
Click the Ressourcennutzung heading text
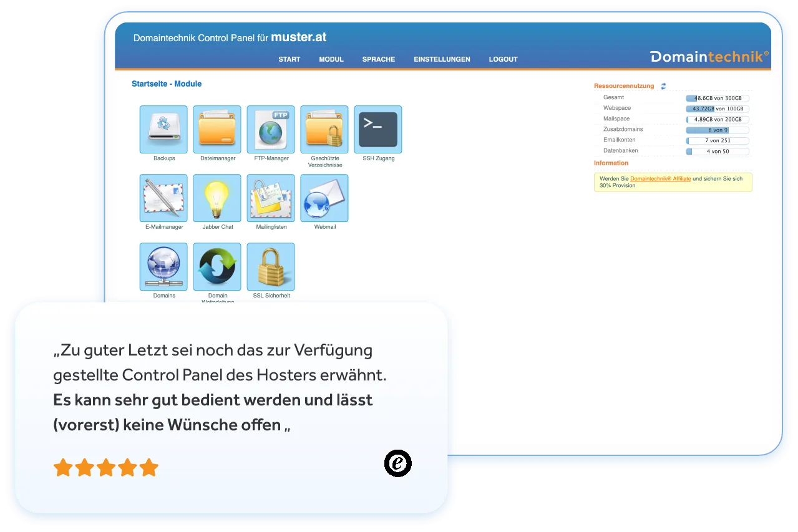624,86
